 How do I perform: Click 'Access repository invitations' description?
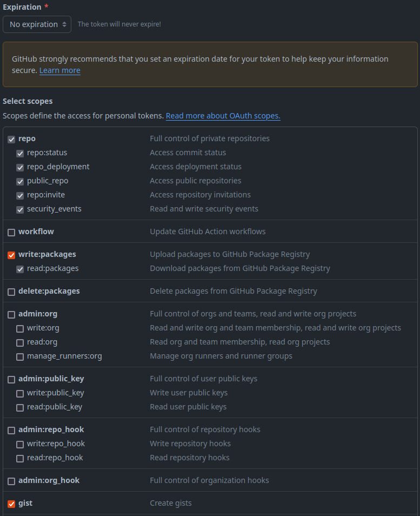201,195
